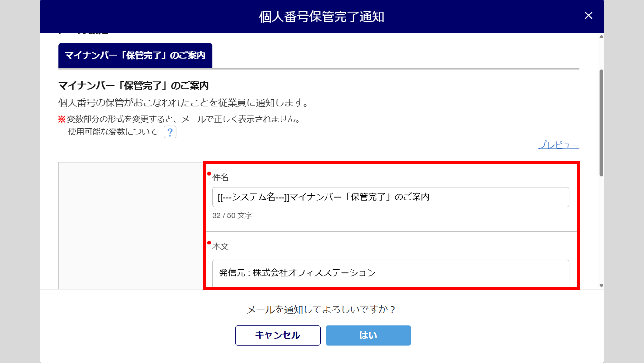Open the プレビュー link
This screenshot has height=363, width=644.
[x=558, y=145]
